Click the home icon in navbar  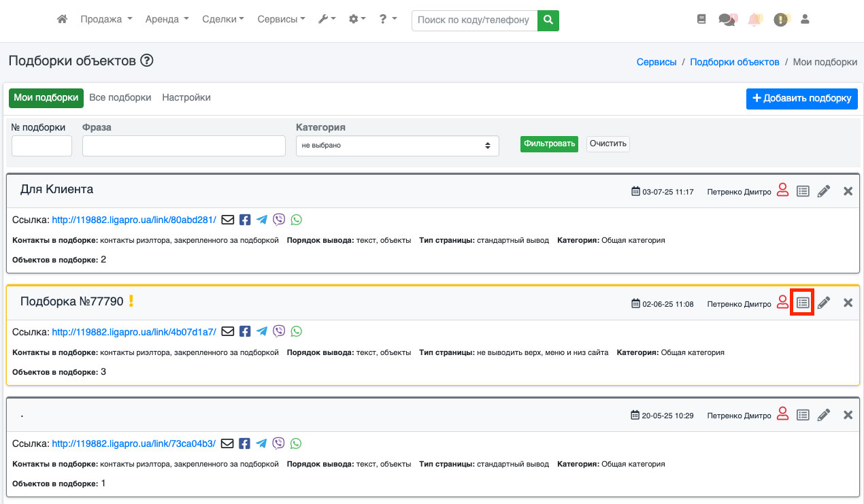point(62,20)
